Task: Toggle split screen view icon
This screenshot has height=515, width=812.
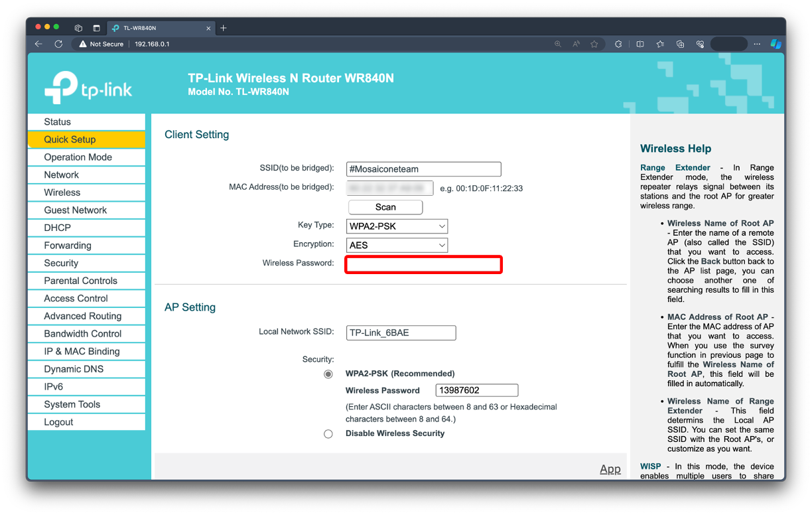Action: 640,44
